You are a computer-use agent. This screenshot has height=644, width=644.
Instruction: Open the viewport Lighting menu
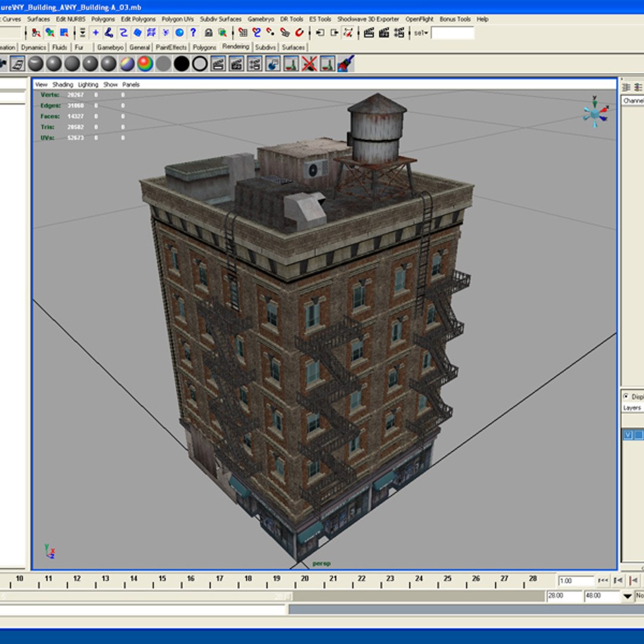88,85
